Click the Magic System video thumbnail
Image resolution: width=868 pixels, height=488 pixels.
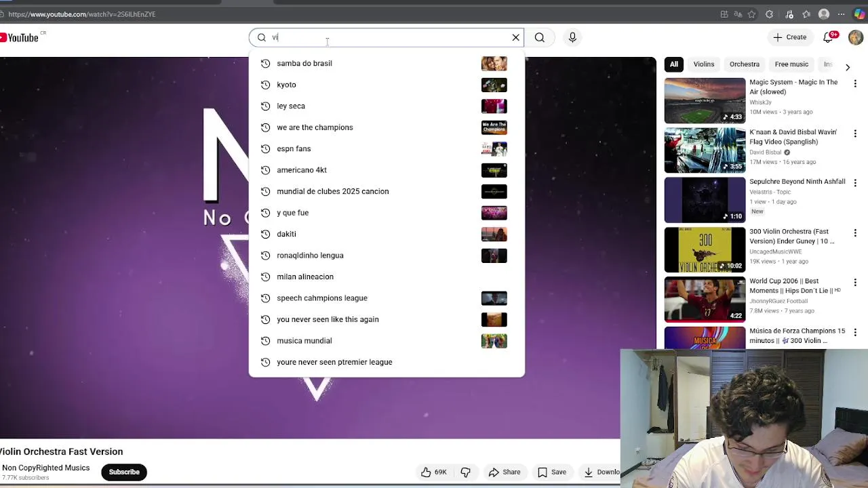click(705, 100)
